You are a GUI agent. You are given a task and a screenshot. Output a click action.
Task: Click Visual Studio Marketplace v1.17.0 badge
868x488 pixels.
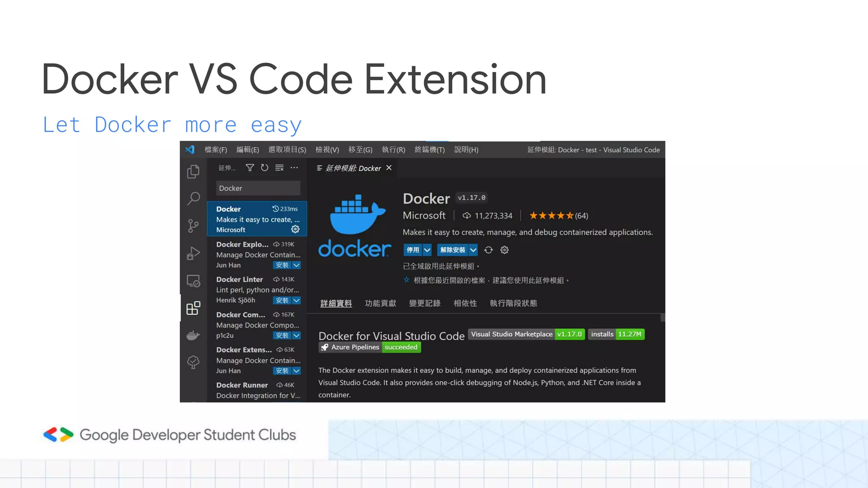526,334
